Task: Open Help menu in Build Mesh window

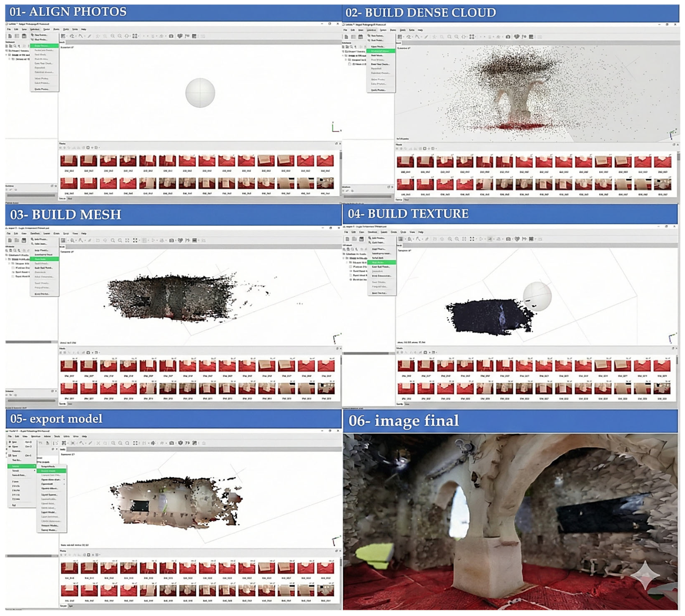Action: (x=84, y=234)
